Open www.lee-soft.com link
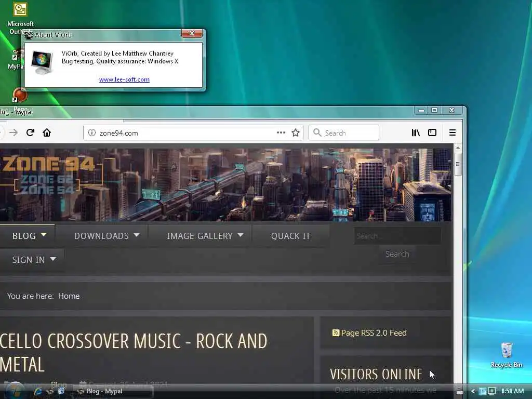 [124, 79]
